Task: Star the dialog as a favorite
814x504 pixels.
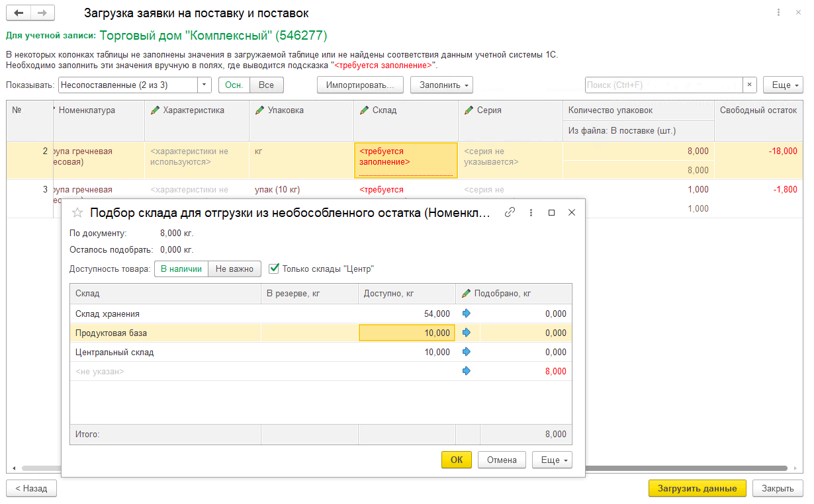Action: [77, 212]
